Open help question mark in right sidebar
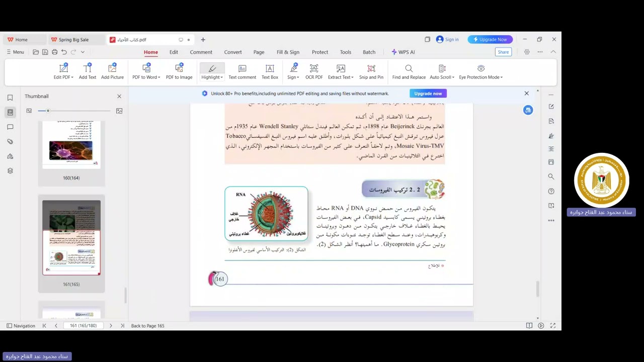This screenshot has width=644, height=362. [551, 191]
